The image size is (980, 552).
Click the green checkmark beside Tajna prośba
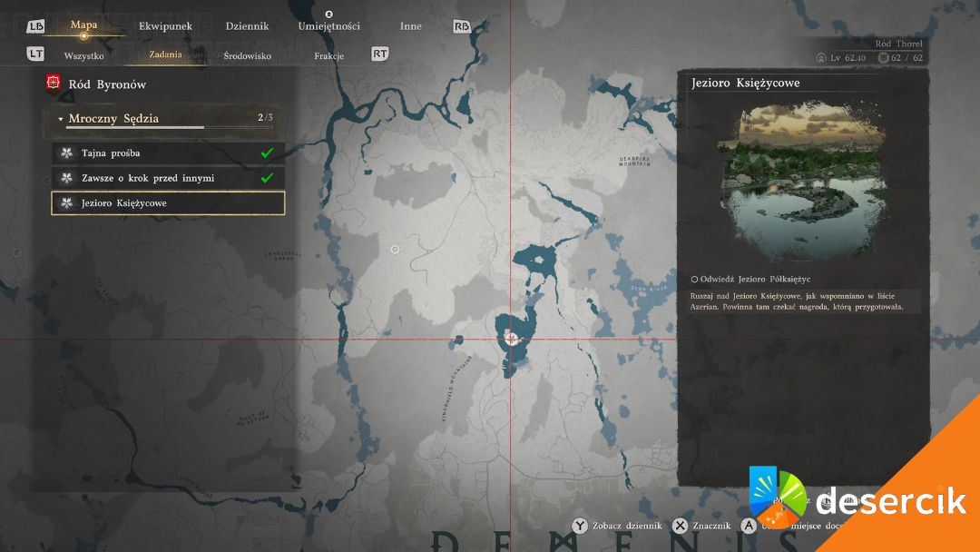267,153
